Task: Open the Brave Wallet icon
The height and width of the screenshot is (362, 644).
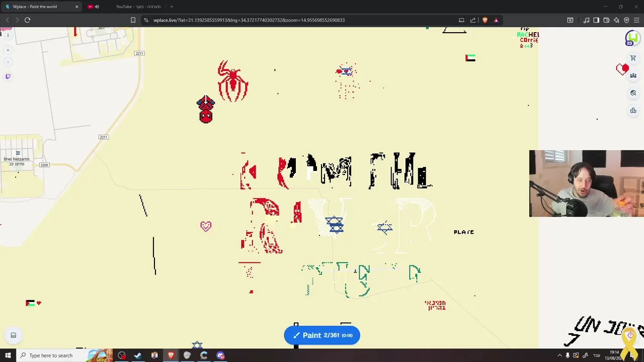Action: [606, 20]
